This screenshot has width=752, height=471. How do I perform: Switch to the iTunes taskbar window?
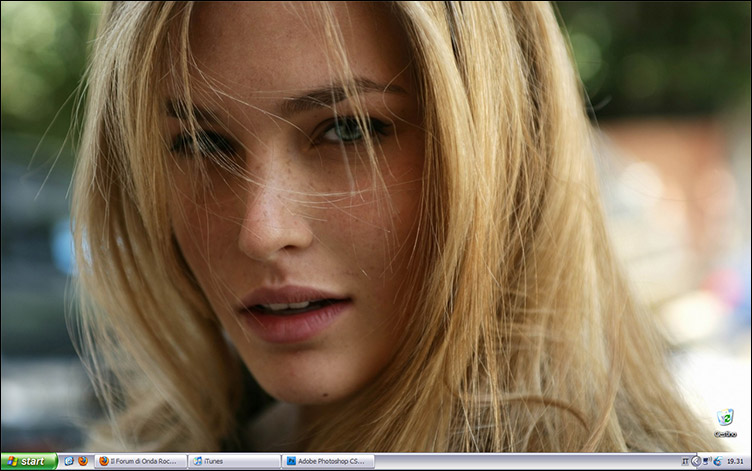click(x=234, y=461)
